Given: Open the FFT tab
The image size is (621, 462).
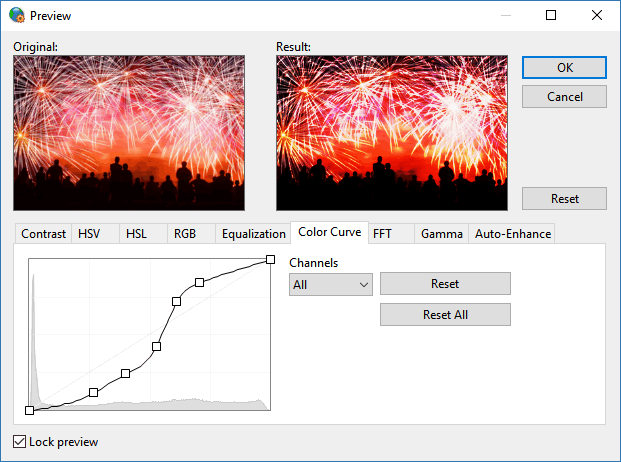Looking at the screenshot, I should pyautogui.click(x=382, y=234).
